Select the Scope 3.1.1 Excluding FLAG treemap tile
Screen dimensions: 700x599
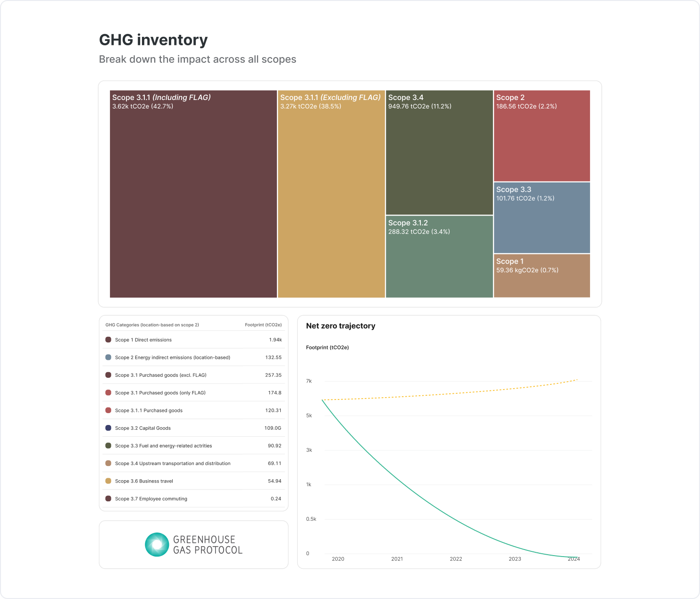coord(331,198)
